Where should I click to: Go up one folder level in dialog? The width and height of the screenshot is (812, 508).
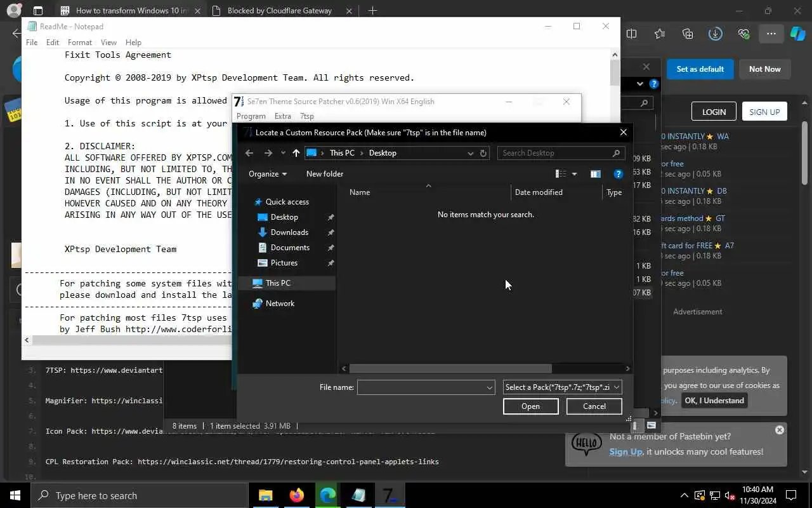click(x=296, y=153)
